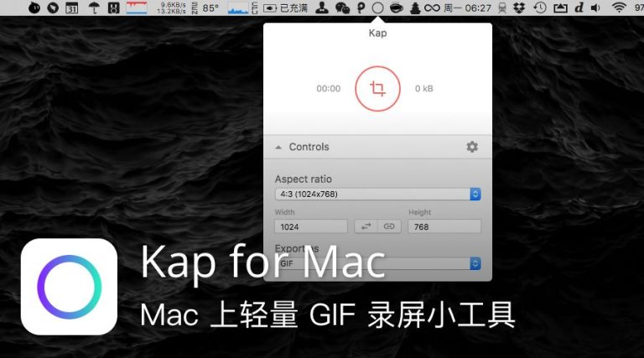Click the 00:00 recording timer

coord(329,89)
